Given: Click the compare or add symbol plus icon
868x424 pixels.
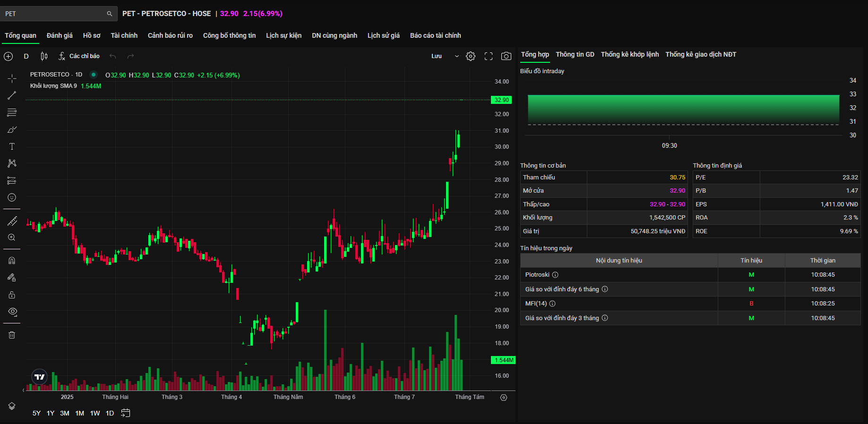Looking at the screenshot, I should click(x=9, y=56).
